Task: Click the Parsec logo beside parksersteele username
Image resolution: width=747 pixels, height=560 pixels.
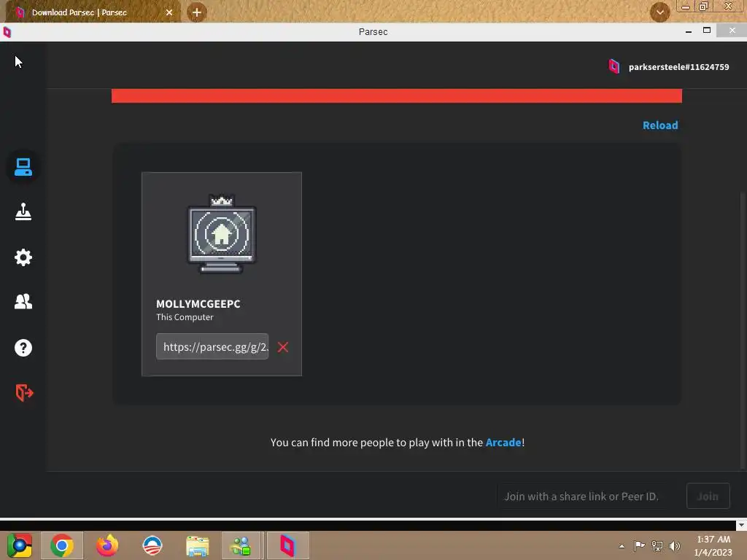Action: (614, 66)
